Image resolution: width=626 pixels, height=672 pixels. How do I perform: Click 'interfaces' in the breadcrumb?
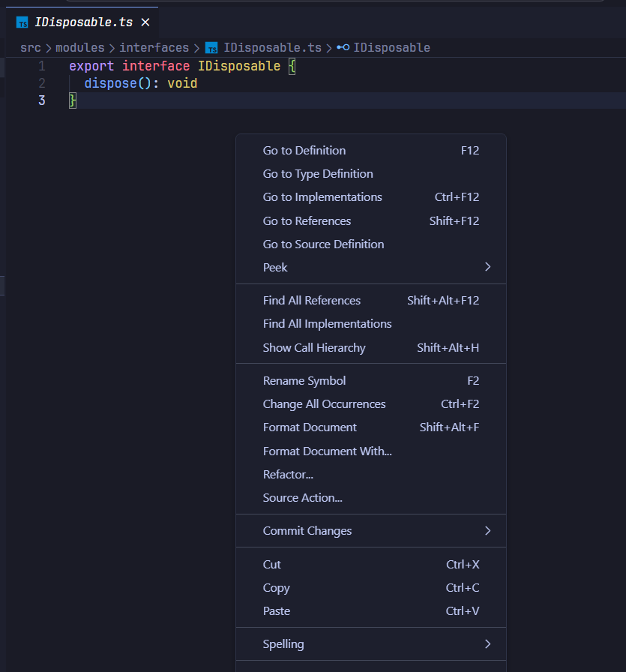click(x=154, y=47)
